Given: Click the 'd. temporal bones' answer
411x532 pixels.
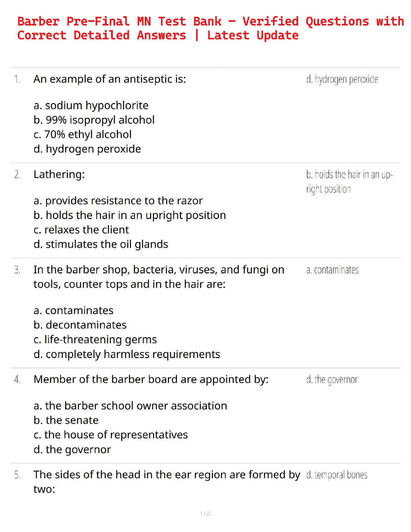Looking at the screenshot, I should pos(337,475).
